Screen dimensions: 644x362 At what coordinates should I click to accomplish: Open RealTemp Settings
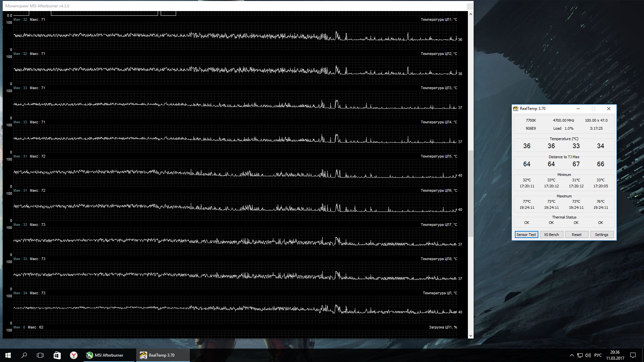coord(601,235)
